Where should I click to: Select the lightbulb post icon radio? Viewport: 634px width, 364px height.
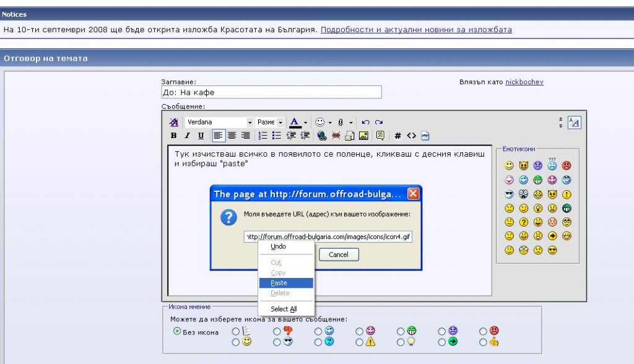[401, 342]
